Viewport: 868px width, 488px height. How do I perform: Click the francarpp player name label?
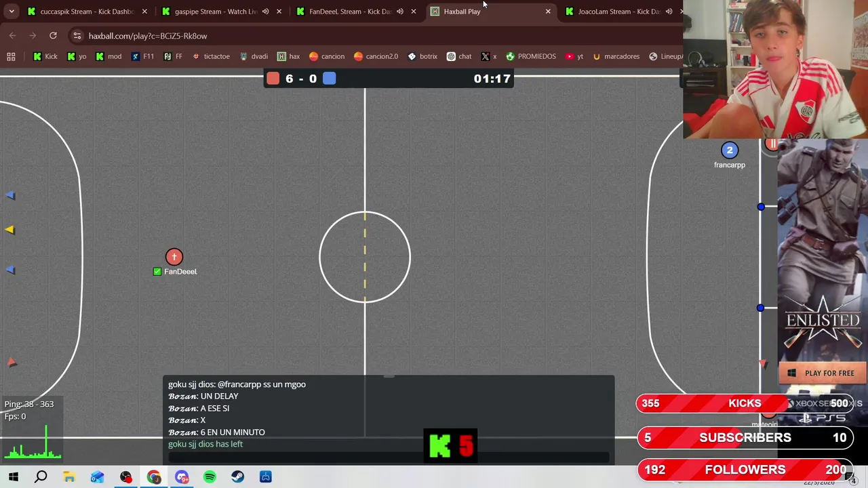(x=730, y=165)
